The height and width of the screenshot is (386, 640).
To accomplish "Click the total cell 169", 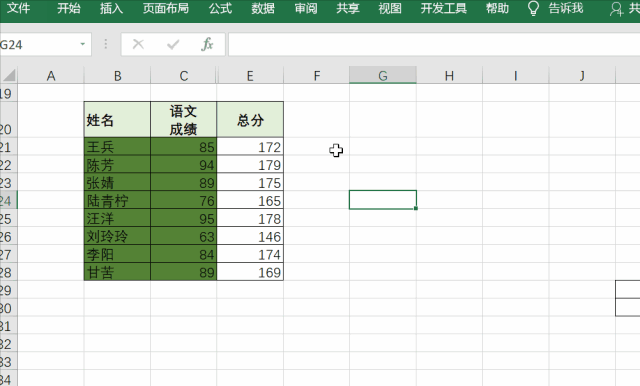I will pos(250,272).
